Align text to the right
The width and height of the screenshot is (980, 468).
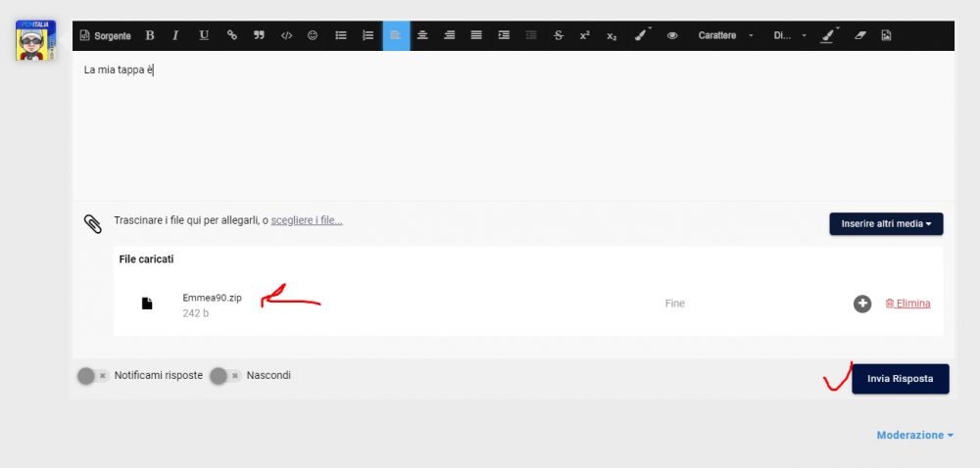coord(450,36)
